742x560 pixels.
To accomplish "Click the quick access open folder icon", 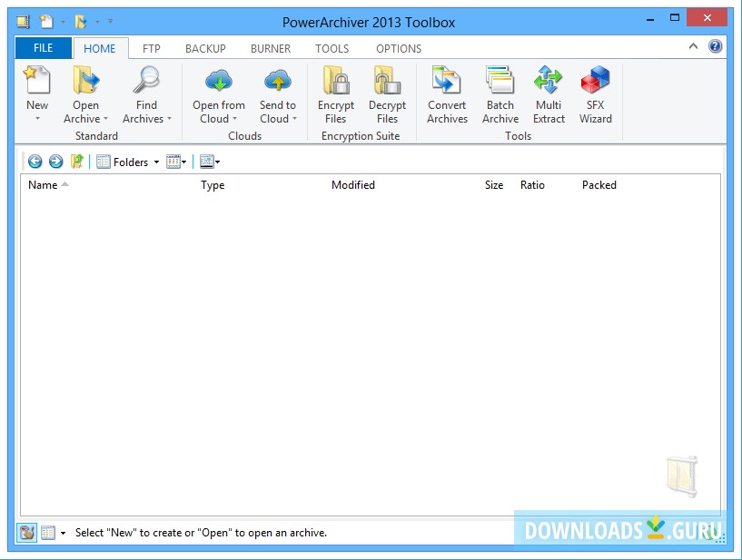I will [x=81, y=21].
